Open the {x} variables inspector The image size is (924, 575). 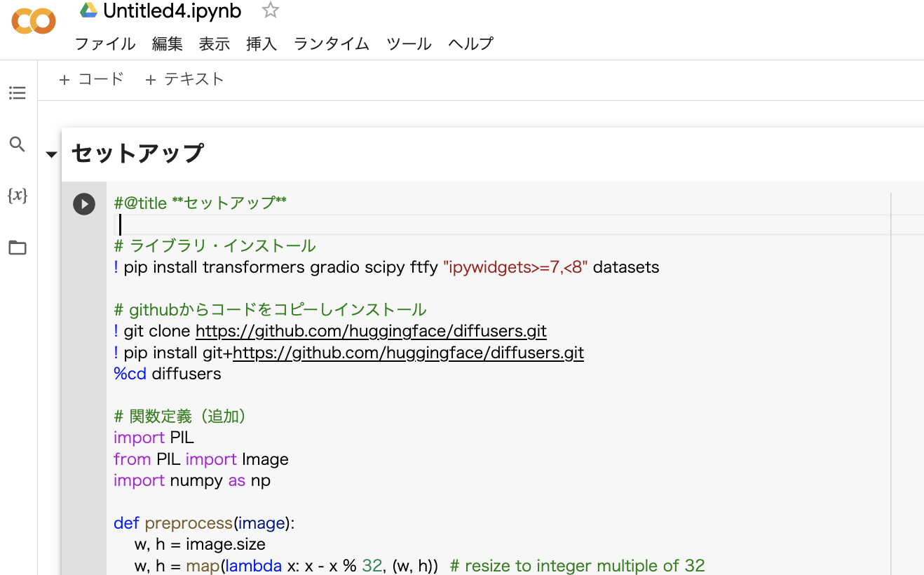point(17,196)
